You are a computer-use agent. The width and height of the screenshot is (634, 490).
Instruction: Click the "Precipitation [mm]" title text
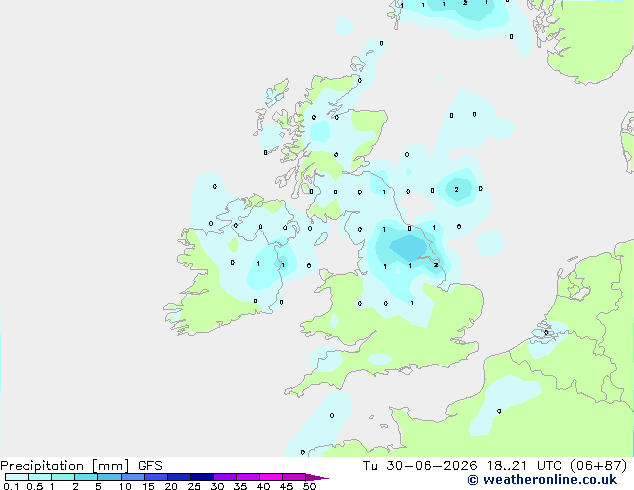pos(64,466)
